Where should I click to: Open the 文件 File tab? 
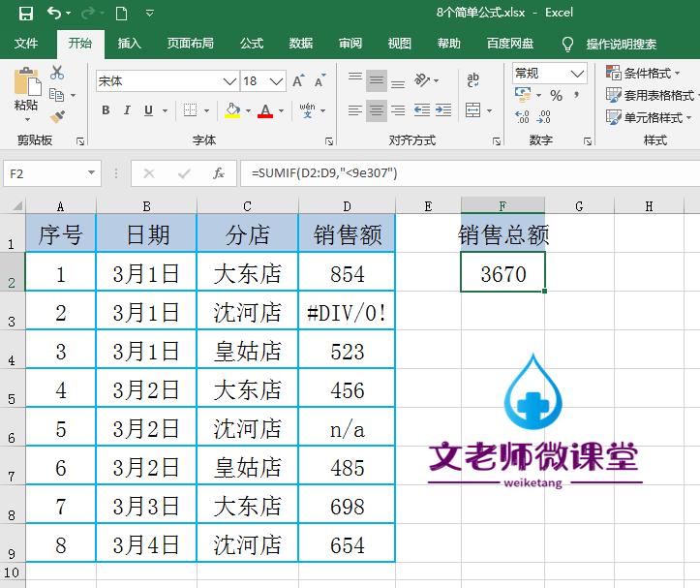pos(26,44)
